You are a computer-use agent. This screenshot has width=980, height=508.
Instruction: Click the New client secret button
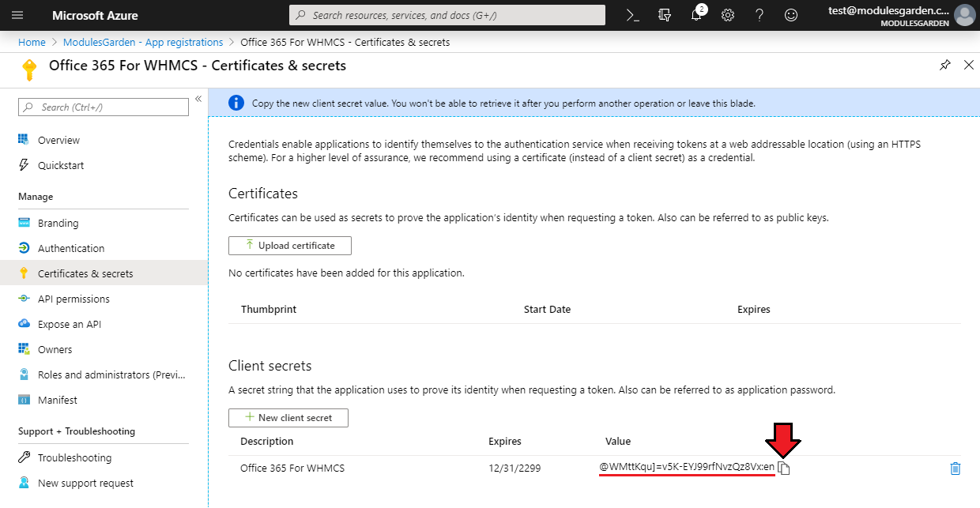click(x=288, y=417)
